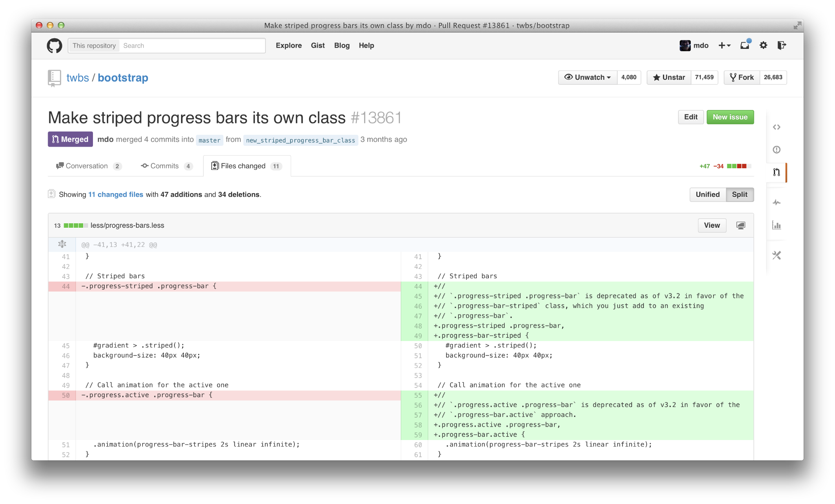Select the Split diff view
Screen dimensions: 835x504
pyautogui.click(x=740, y=195)
